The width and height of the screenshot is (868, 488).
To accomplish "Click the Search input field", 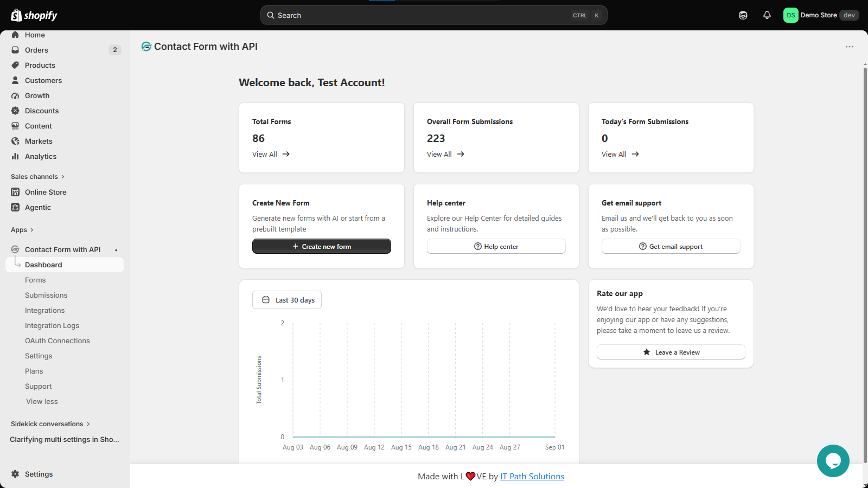I will 434,15.
